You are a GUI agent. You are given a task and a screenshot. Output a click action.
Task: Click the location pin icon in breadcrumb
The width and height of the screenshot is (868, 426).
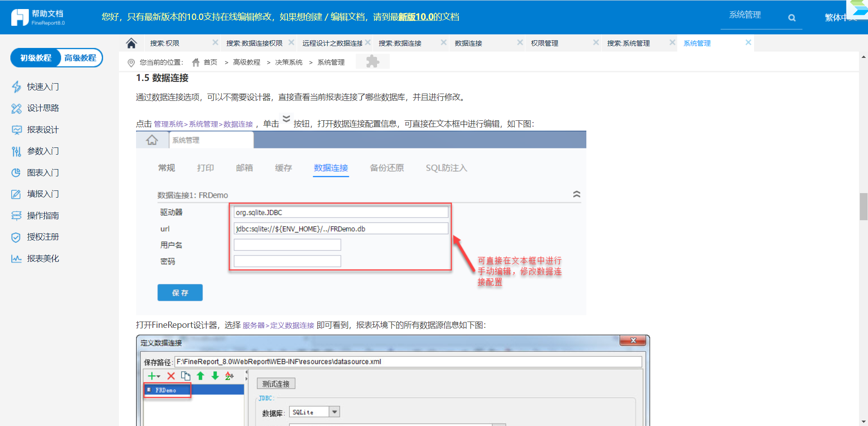tap(131, 62)
